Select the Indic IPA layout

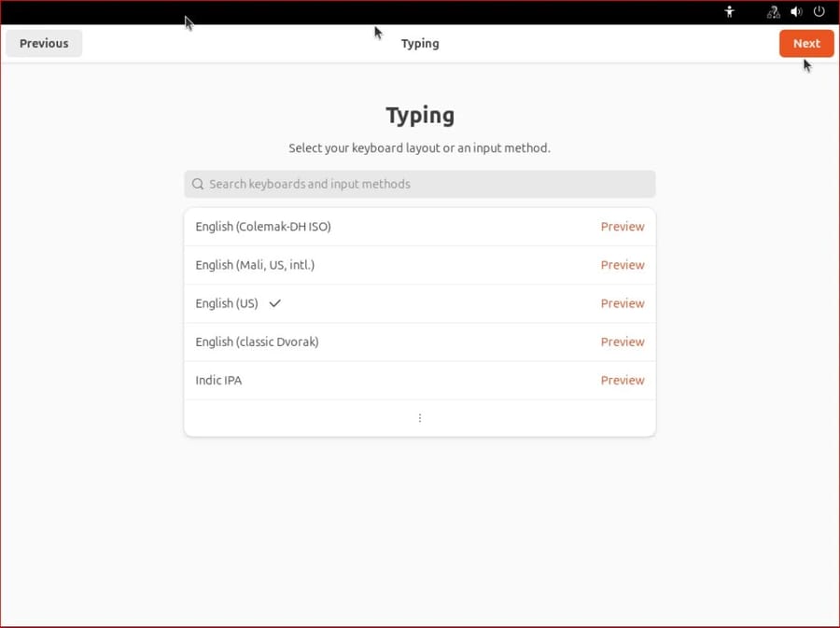pos(419,381)
